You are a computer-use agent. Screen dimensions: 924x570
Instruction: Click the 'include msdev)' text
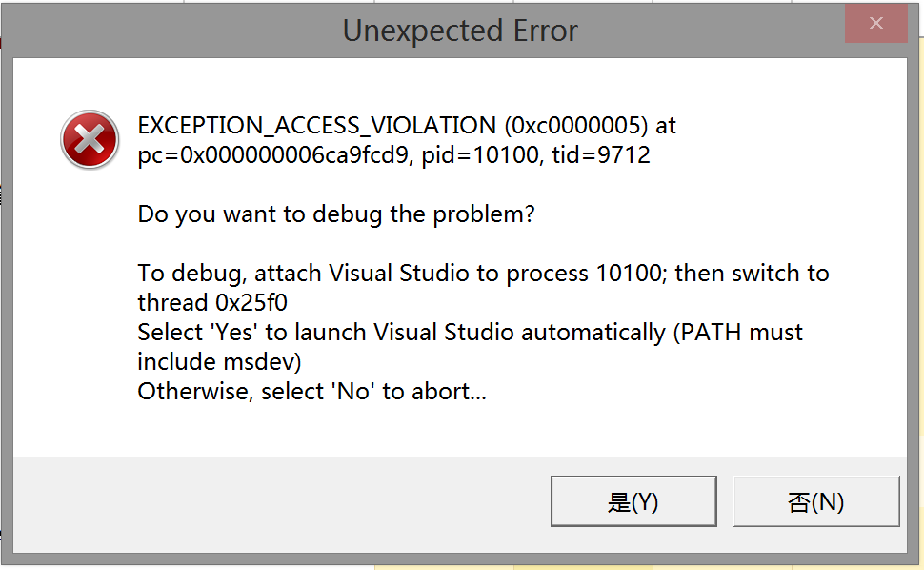coord(220,362)
